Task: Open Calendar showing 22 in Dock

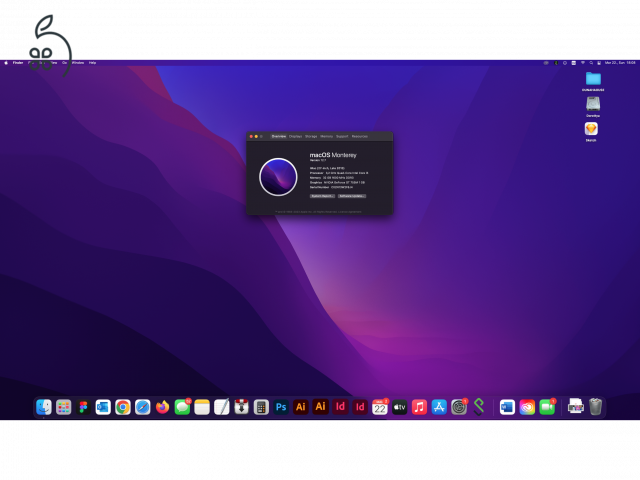Action: [380, 407]
